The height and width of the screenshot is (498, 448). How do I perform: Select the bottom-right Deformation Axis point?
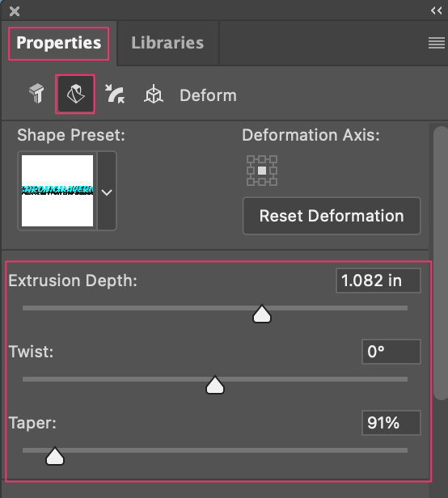pos(273,182)
